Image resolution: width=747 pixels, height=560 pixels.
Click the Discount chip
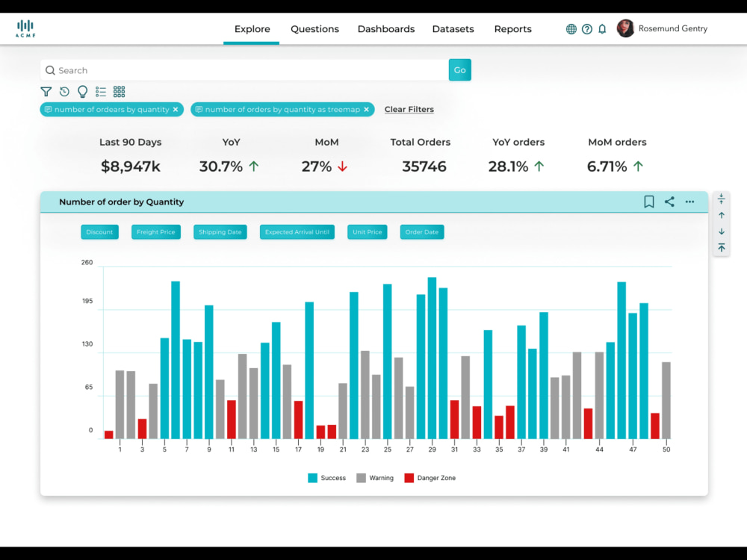click(99, 232)
